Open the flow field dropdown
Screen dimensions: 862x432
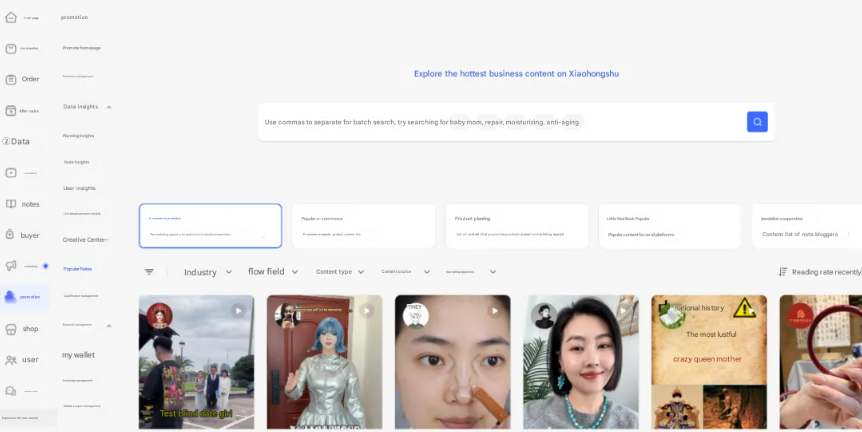pos(273,272)
